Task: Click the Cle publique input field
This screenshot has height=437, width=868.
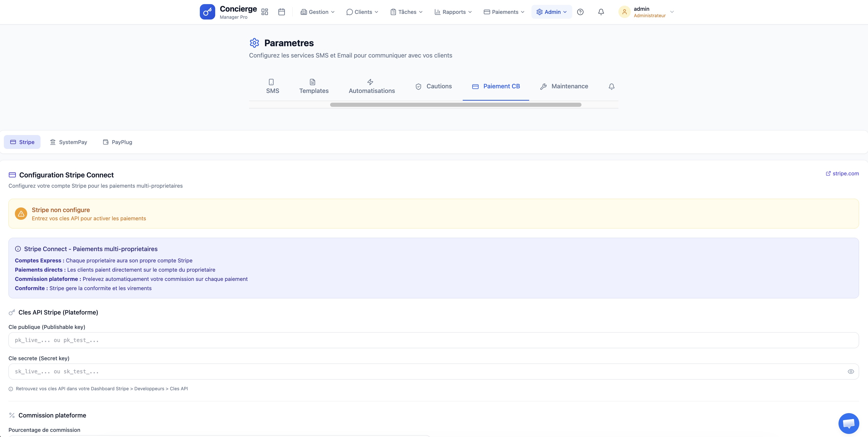Action: click(433, 340)
